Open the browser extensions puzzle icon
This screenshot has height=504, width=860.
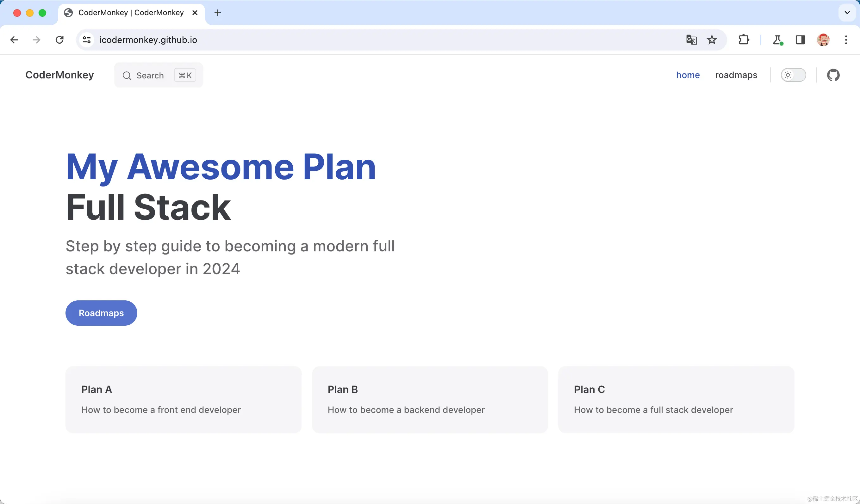744,40
